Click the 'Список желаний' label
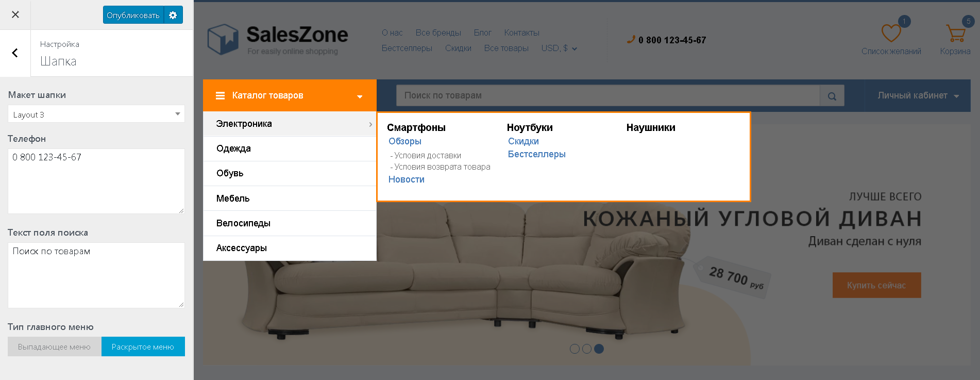980x380 pixels. [891, 52]
